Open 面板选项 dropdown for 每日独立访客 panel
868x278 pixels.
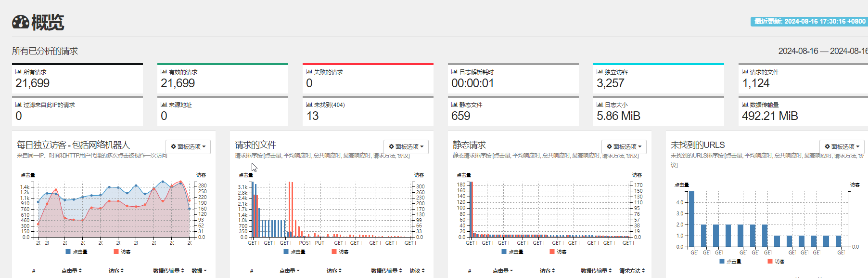[x=188, y=146]
